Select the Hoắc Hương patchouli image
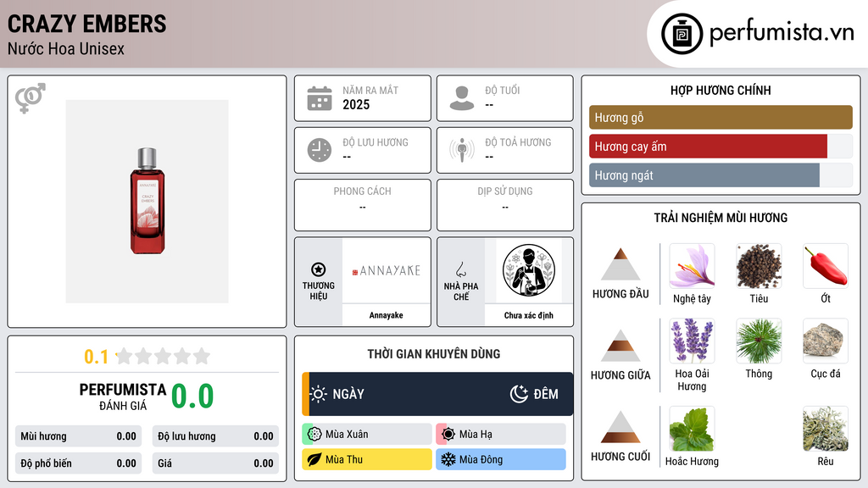The image size is (868, 488). (x=692, y=429)
